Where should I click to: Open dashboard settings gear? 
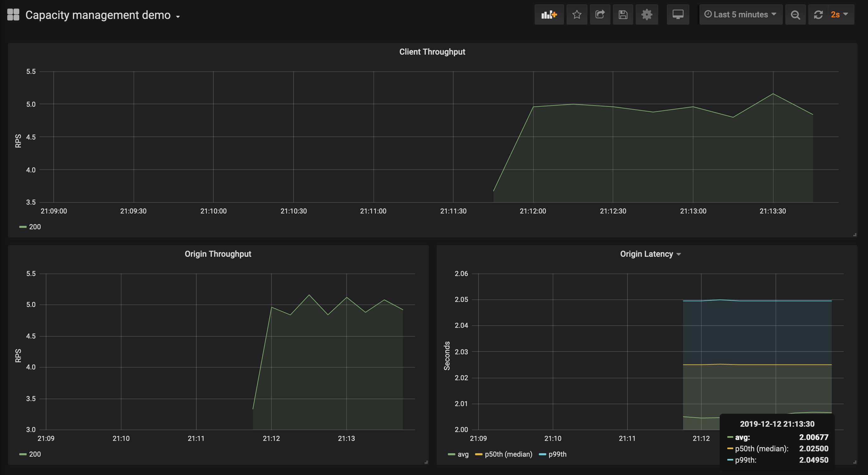pyautogui.click(x=646, y=15)
